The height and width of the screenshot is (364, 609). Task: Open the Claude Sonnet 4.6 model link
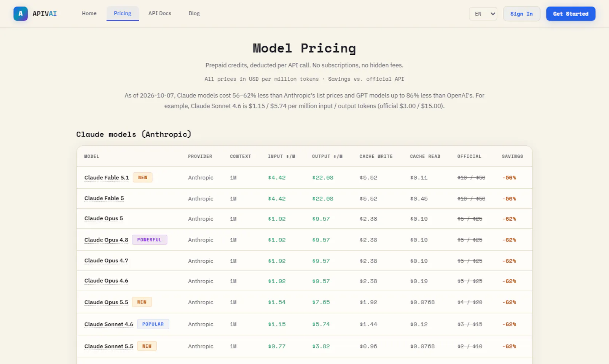click(x=109, y=324)
